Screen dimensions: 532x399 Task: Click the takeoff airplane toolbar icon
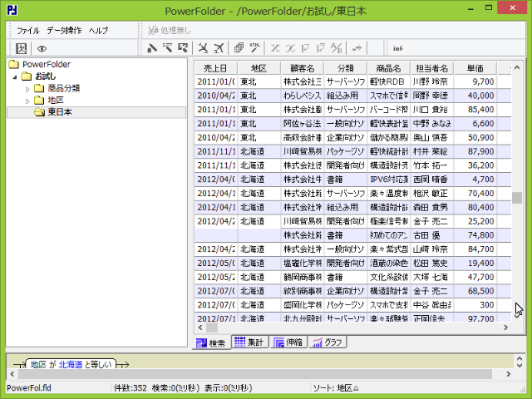219,48
